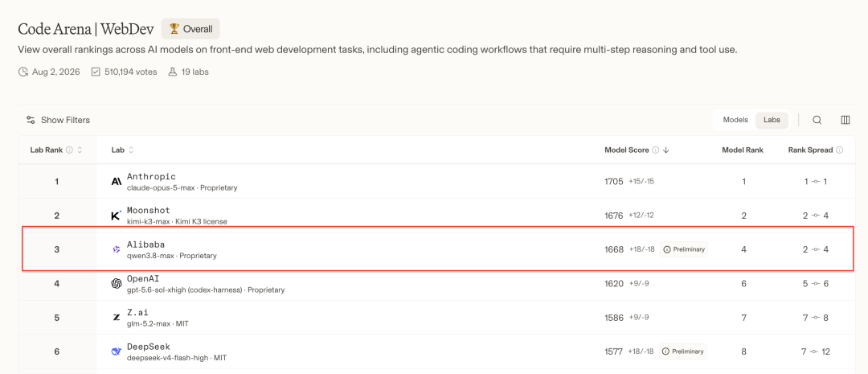This screenshot has width=868, height=374.
Task: Click the Overall trophy badge
Action: [190, 29]
